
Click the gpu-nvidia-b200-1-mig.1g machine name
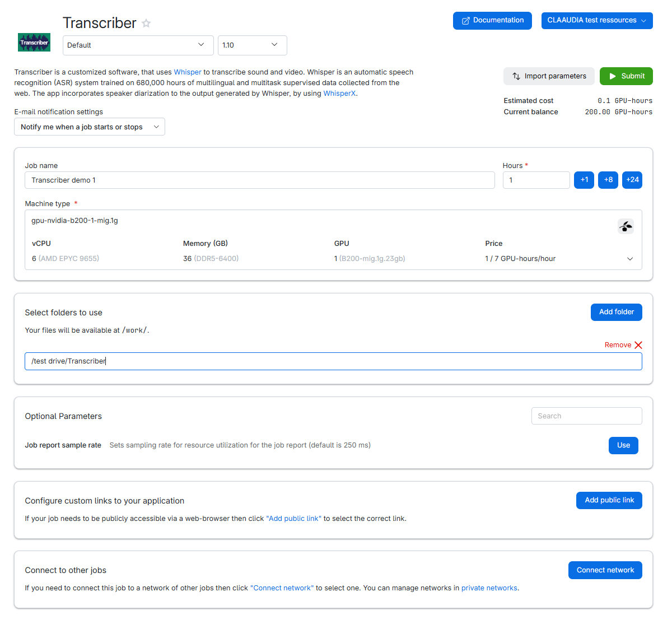(74, 221)
